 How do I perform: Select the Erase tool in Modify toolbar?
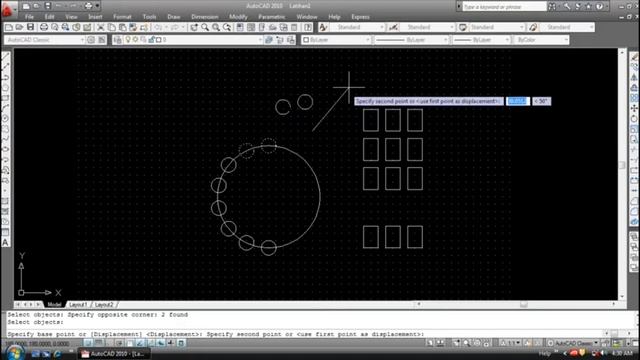point(634,57)
